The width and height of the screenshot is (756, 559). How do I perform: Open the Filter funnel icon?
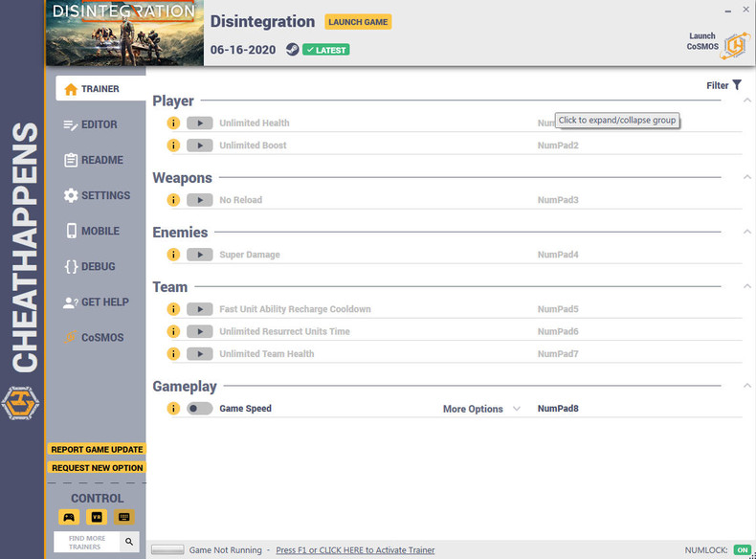tap(737, 85)
